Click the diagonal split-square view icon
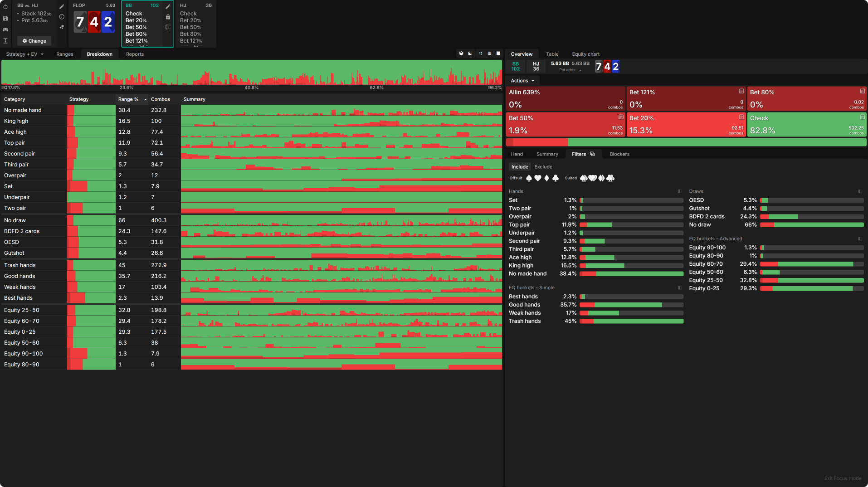Screen dimensions: 868x487 click(x=470, y=54)
